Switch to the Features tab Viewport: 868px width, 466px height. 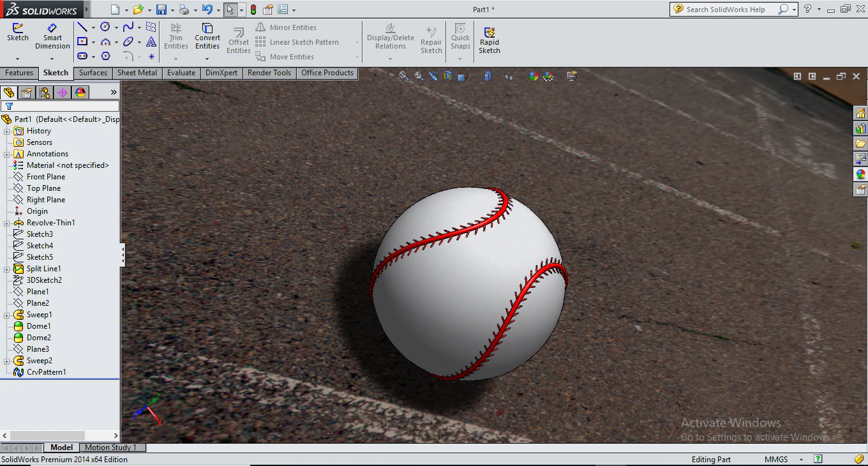pyautogui.click(x=19, y=73)
